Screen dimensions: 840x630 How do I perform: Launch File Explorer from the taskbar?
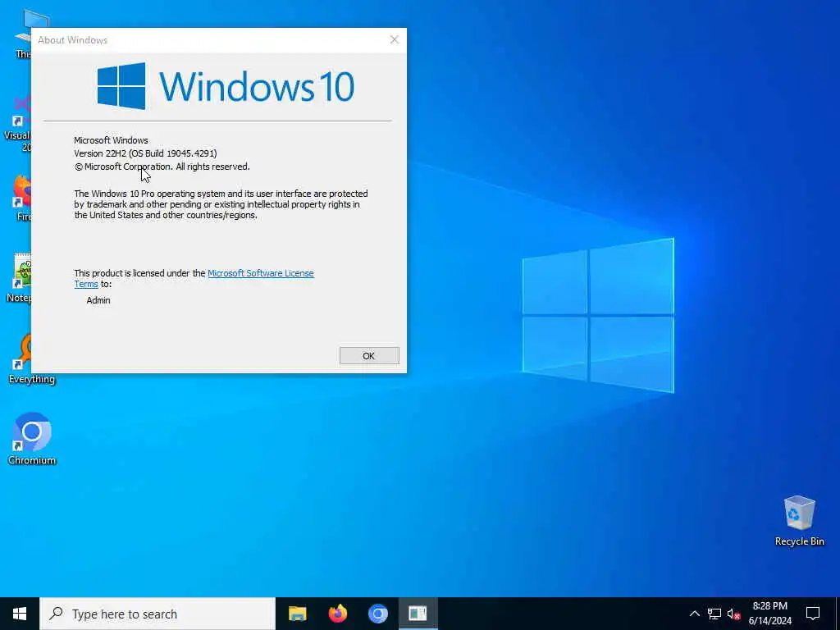pos(297,614)
